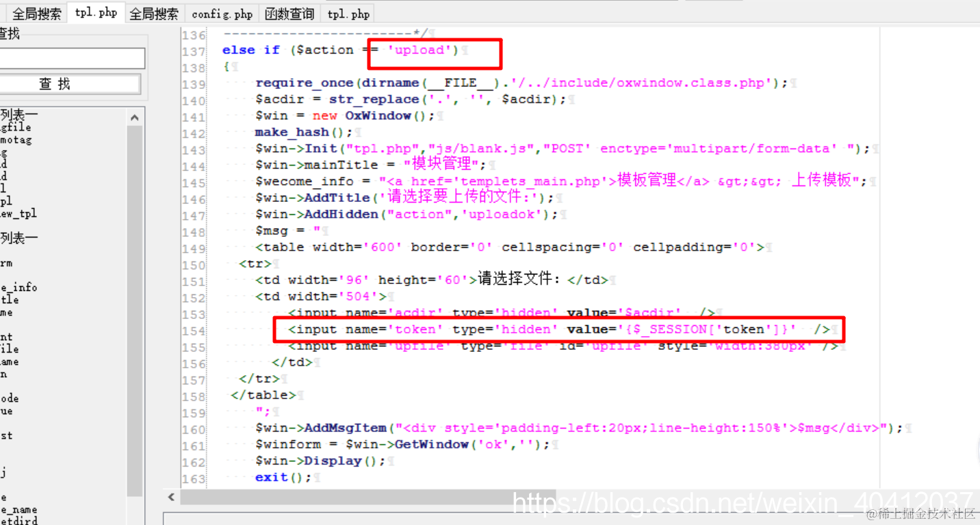Open the 函数查询 tab

[x=289, y=12]
